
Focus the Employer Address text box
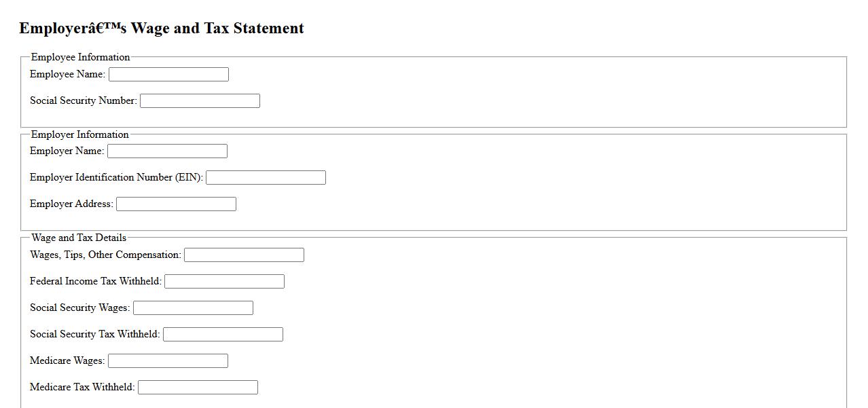tap(176, 204)
